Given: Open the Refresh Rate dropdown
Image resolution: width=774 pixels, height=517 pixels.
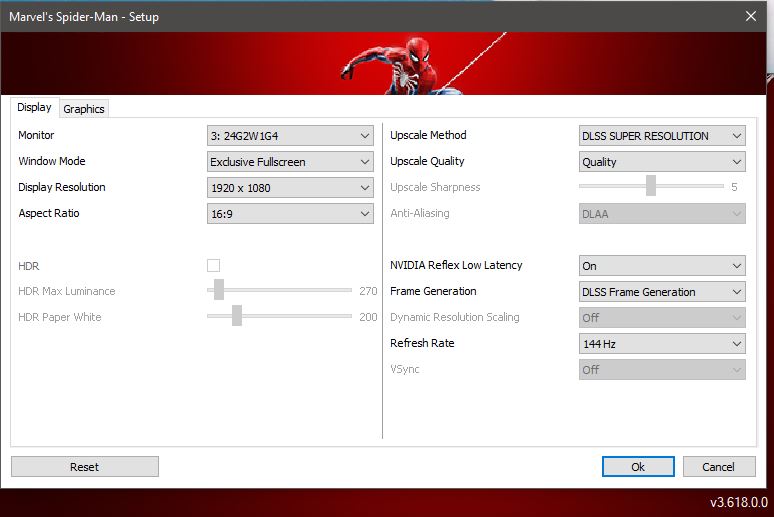Looking at the screenshot, I should pyautogui.click(x=662, y=344).
